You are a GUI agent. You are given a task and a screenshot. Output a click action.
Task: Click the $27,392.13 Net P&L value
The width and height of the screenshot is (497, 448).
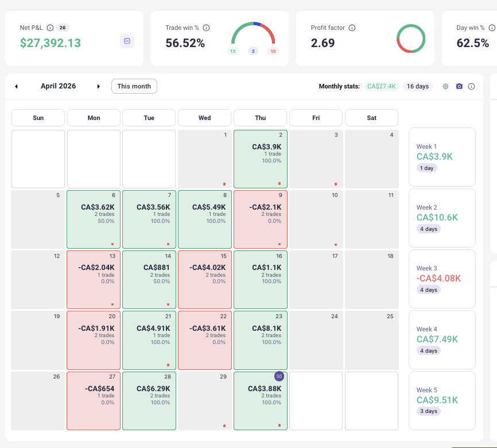(x=51, y=43)
